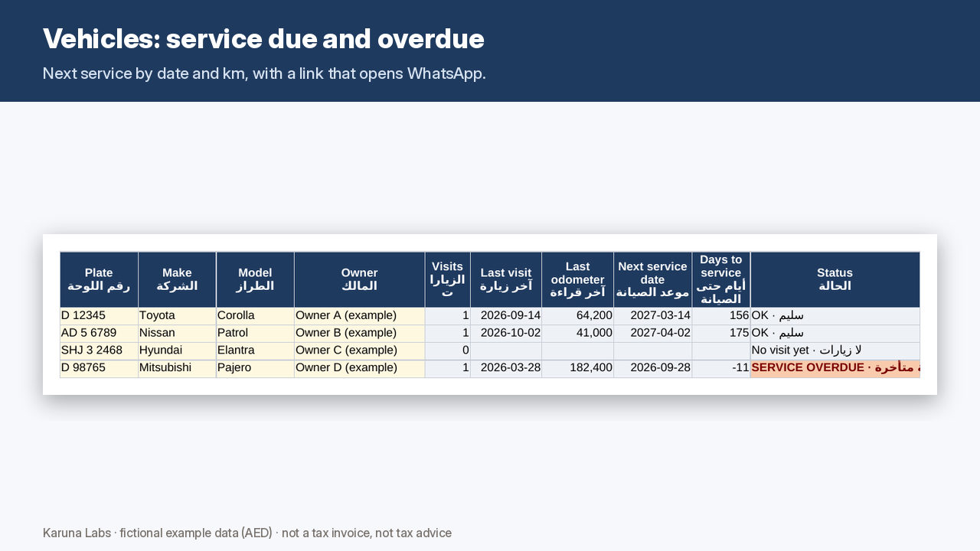This screenshot has width=980, height=551.
Task: Select the Days to service header
Action: [x=721, y=279]
